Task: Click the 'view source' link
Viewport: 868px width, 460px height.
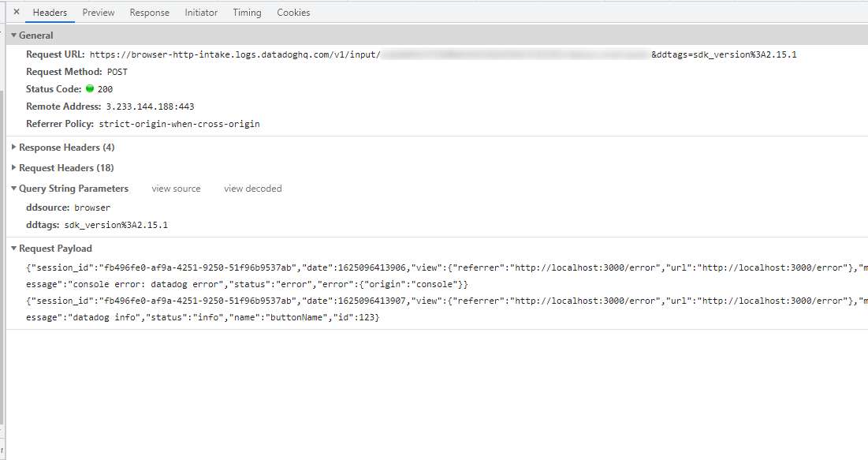Action: click(x=176, y=189)
